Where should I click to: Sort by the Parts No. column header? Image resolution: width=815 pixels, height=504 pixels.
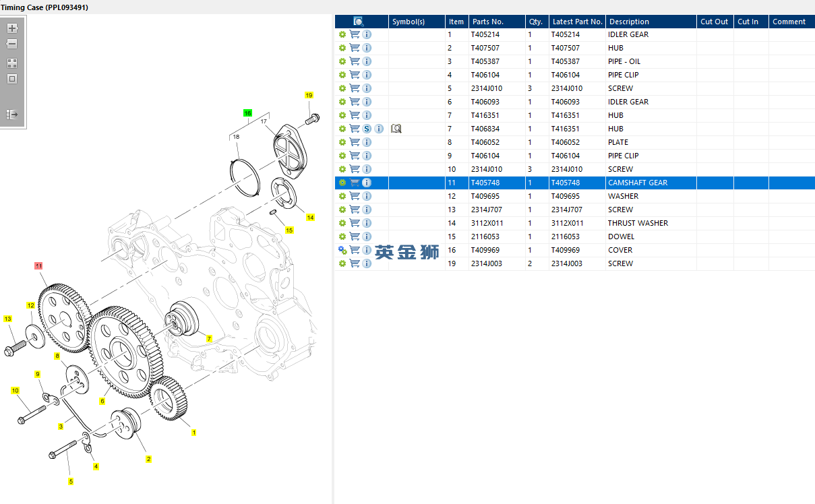tap(497, 22)
